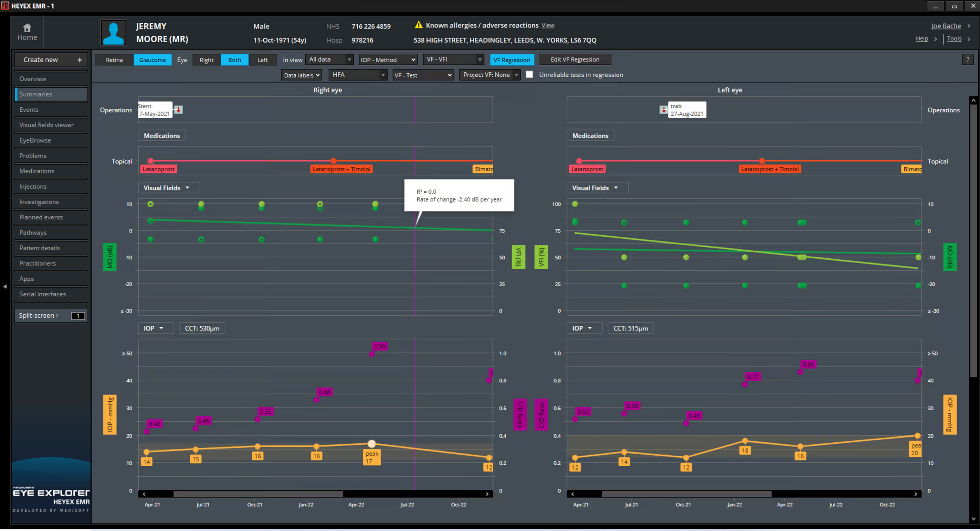Click Edit VF Regression button
Image resolution: width=980 pixels, height=531 pixels.
[x=574, y=60]
